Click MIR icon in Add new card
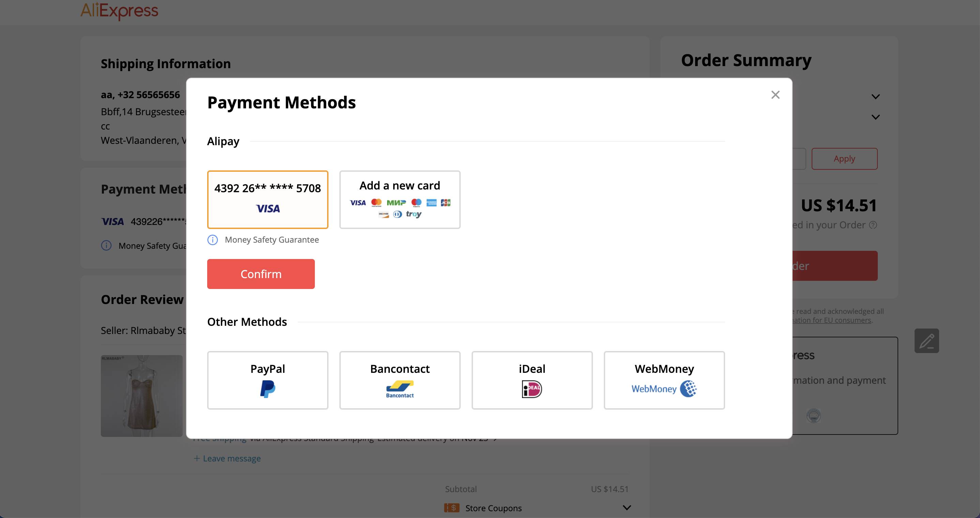The image size is (980, 518). [396, 203]
